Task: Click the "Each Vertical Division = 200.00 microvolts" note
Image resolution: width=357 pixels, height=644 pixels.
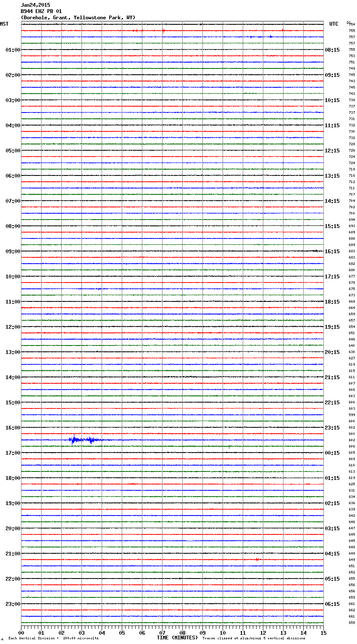Action: click(53, 638)
